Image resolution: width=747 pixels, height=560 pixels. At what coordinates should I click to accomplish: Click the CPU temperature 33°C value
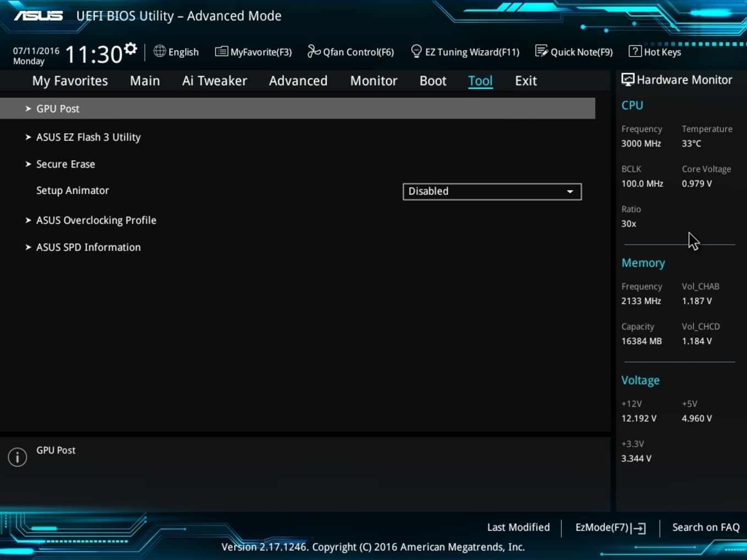(x=692, y=143)
